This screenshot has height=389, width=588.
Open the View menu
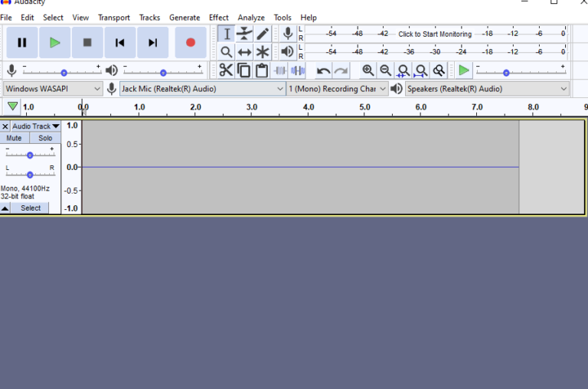pos(80,18)
